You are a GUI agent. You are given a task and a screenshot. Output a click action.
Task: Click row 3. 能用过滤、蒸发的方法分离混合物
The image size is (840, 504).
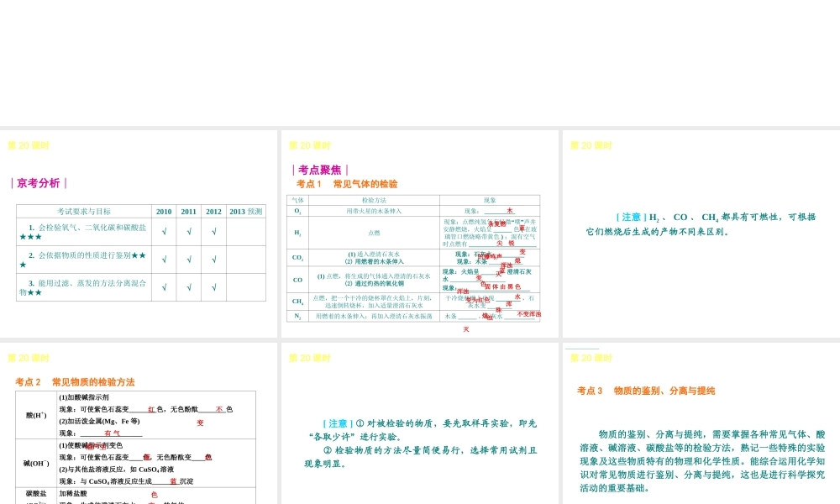[84, 287]
